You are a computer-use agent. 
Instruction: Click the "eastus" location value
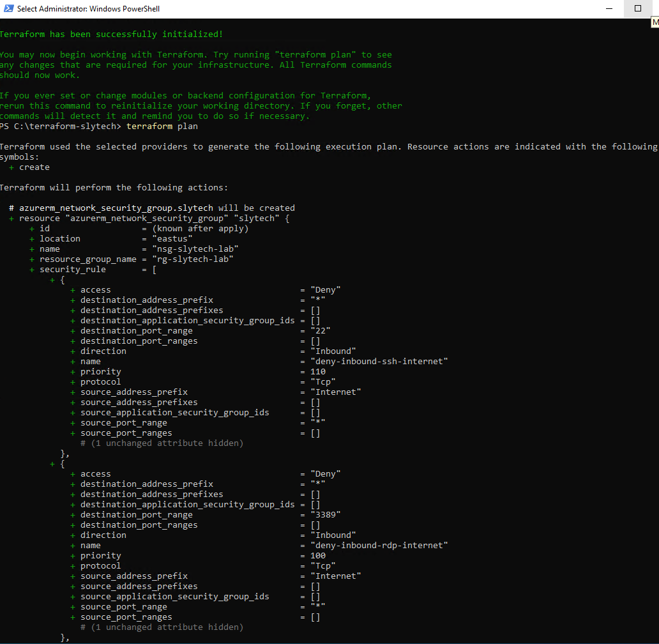coord(172,239)
